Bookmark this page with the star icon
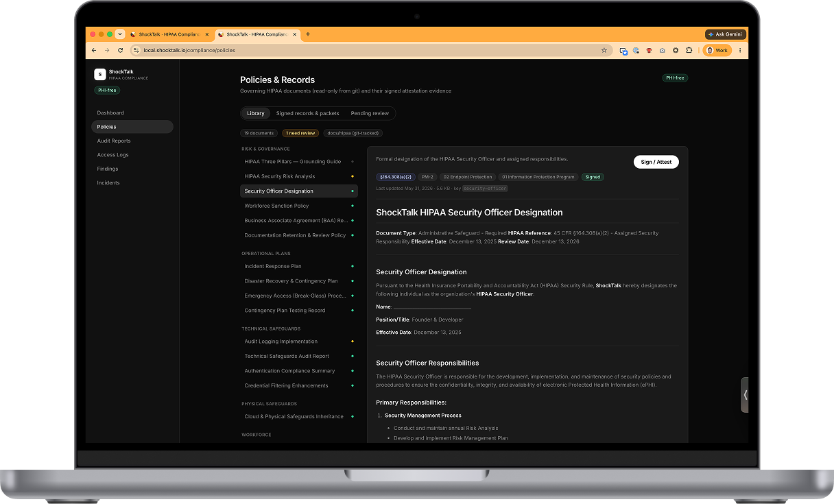The height and width of the screenshot is (504, 834). coord(604,50)
